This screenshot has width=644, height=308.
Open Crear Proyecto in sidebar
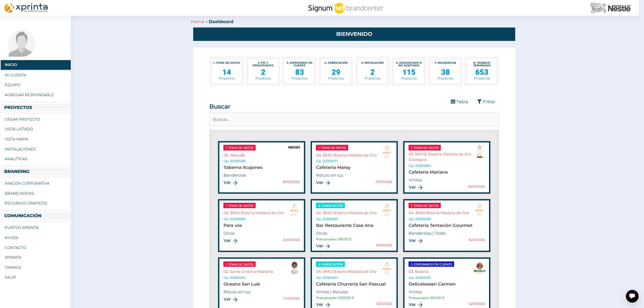point(22,119)
